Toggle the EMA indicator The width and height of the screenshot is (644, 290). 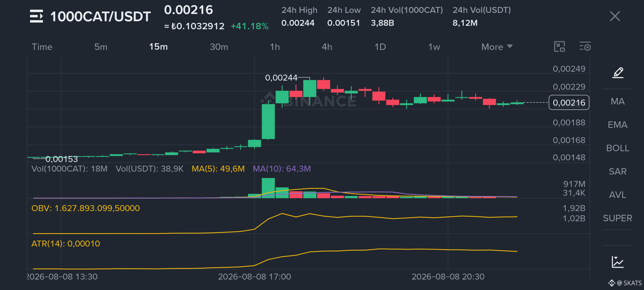(618, 125)
